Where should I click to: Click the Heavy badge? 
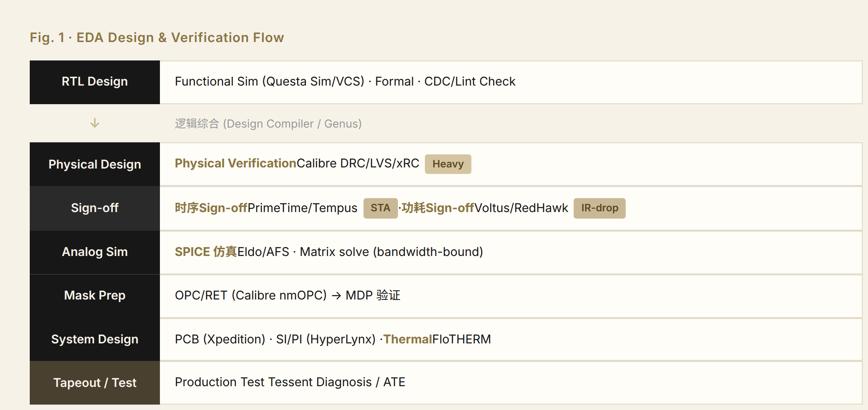(x=448, y=164)
